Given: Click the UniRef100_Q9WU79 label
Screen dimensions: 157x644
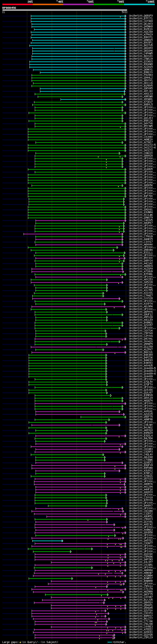Looking at the screenshot, I should 141,218.
